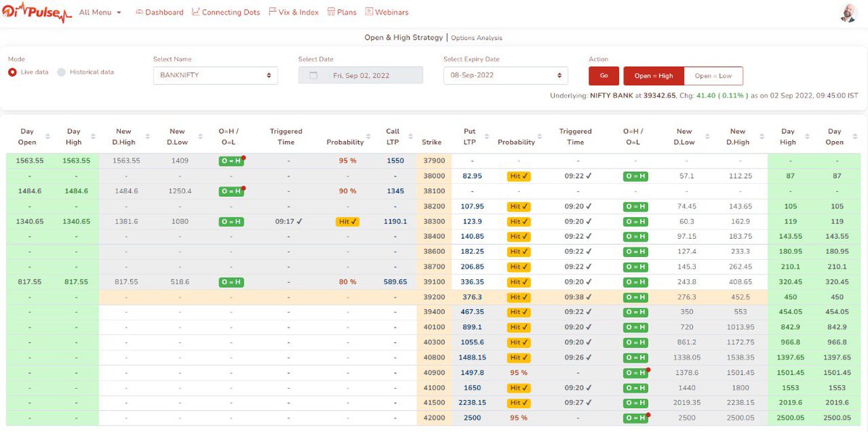The width and height of the screenshot is (868, 432).
Task: Click the put O = H badge for strike 42000
Action: point(635,418)
